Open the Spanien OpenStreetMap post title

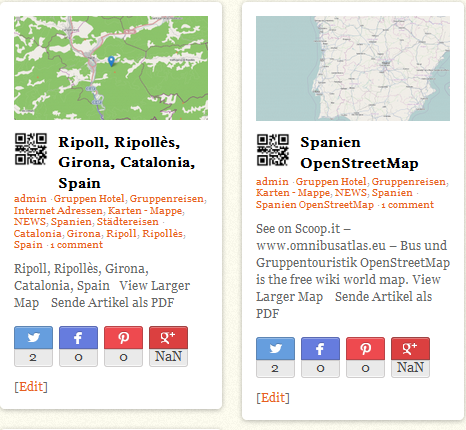[359, 153]
